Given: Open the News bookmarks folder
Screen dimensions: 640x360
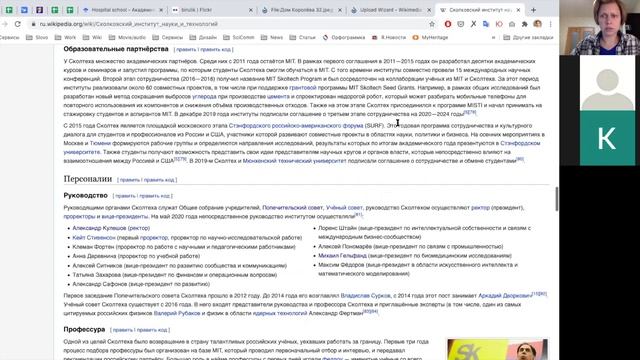Looking at the screenshot, I should coord(272,37).
